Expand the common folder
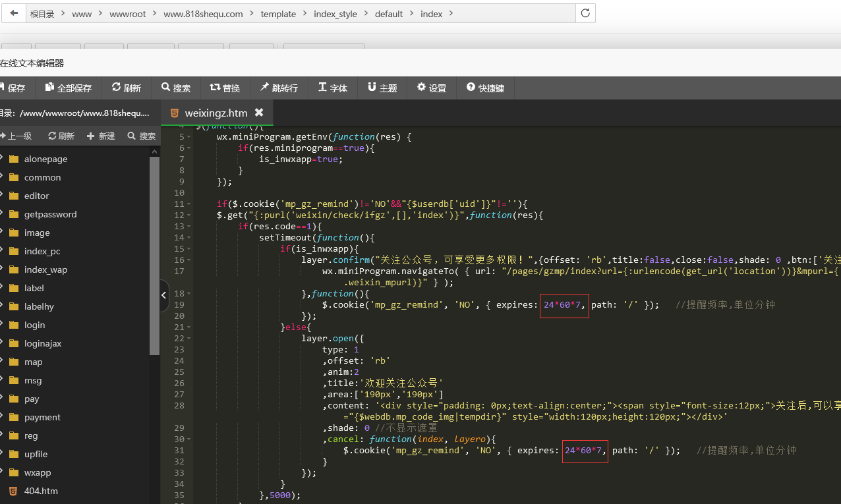Screen dimensions: 841x504 point(42,178)
